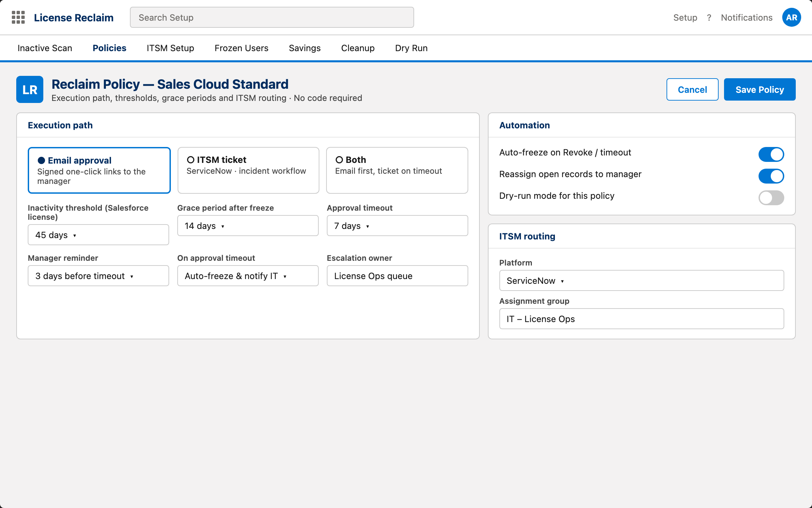Select Both execution path option
Viewport: 812px width, 508px height.
(397, 170)
